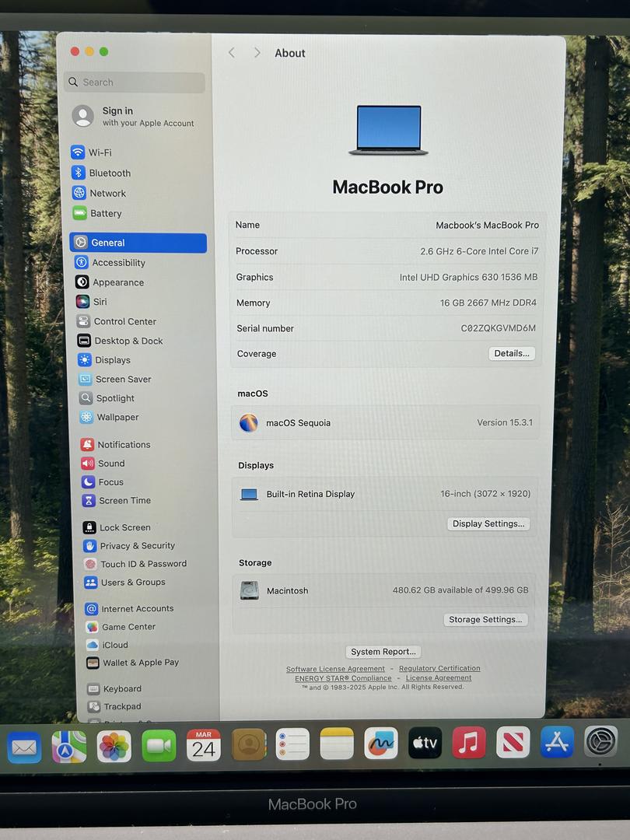
Task: Click "2.6 GHz 6-Core Intel Core i7"
Action: 479,250
